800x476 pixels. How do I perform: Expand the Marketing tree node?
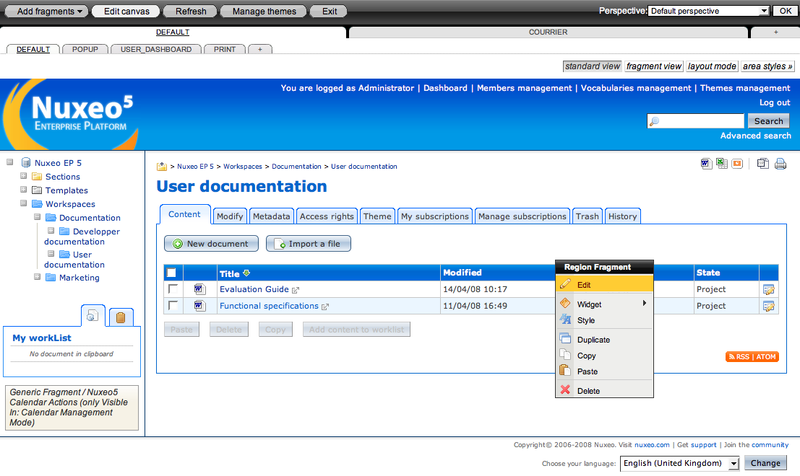pos(37,277)
